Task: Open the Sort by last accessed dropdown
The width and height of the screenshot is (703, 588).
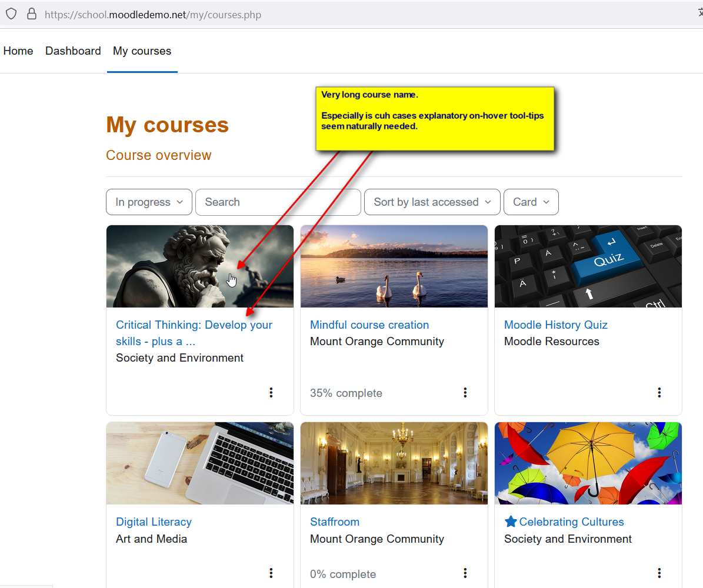Action: pyautogui.click(x=432, y=202)
